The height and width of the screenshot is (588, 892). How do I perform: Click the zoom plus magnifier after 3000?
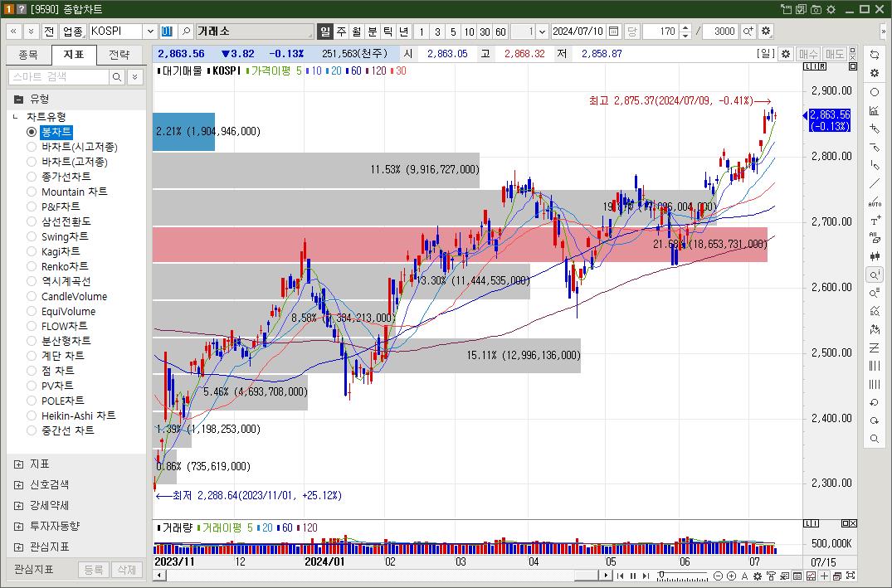click(x=748, y=32)
